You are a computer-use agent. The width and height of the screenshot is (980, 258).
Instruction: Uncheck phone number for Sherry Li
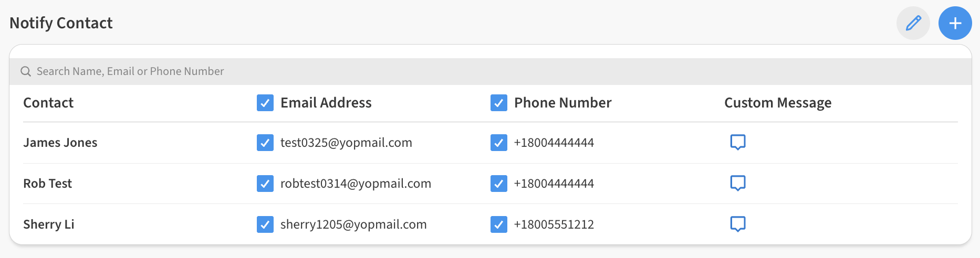point(498,224)
